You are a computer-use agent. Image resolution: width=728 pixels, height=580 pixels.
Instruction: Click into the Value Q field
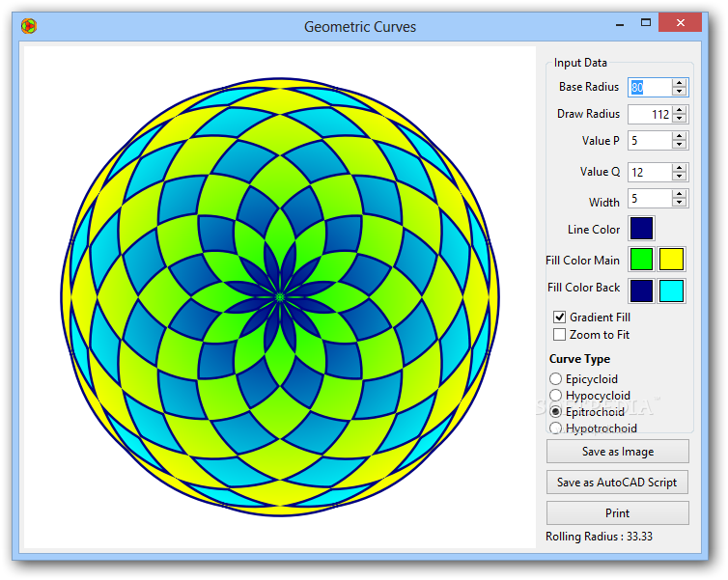tap(650, 172)
